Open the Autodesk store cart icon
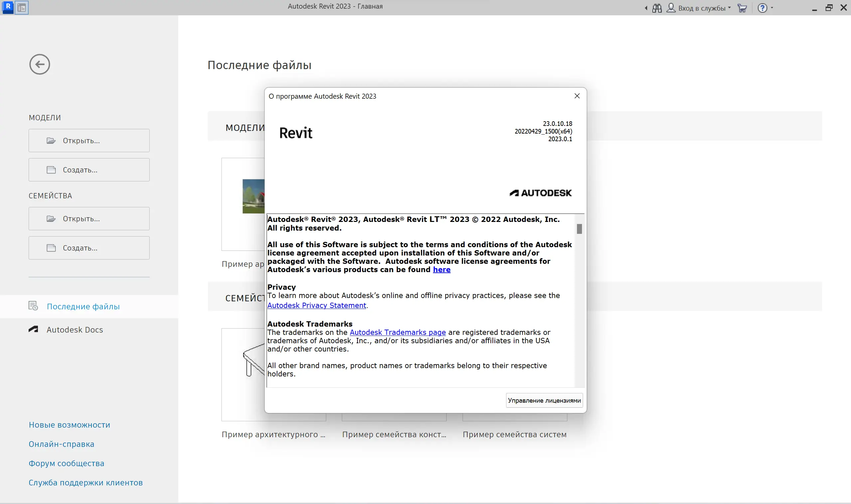 742,8
